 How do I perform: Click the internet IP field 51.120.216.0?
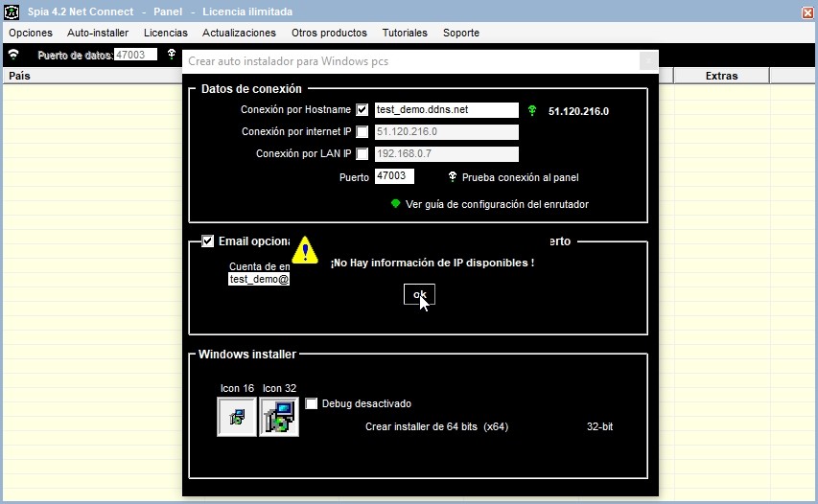(447, 132)
